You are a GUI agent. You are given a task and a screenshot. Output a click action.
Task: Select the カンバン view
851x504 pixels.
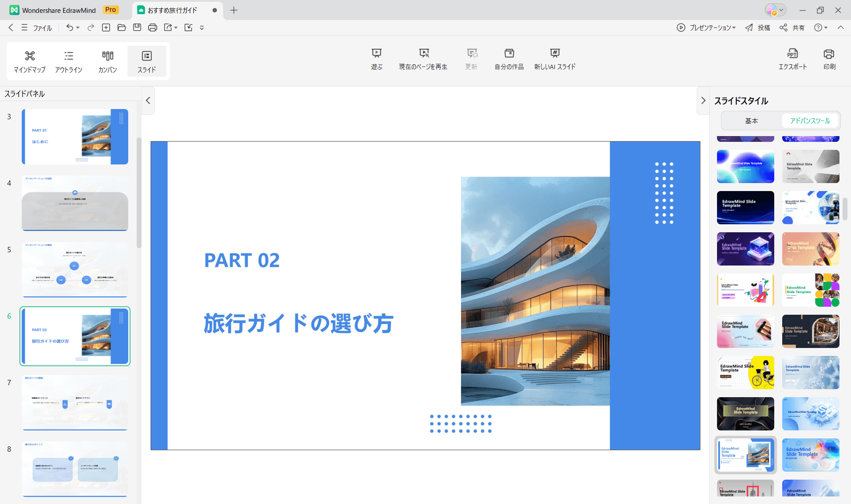tap(107, 61)
